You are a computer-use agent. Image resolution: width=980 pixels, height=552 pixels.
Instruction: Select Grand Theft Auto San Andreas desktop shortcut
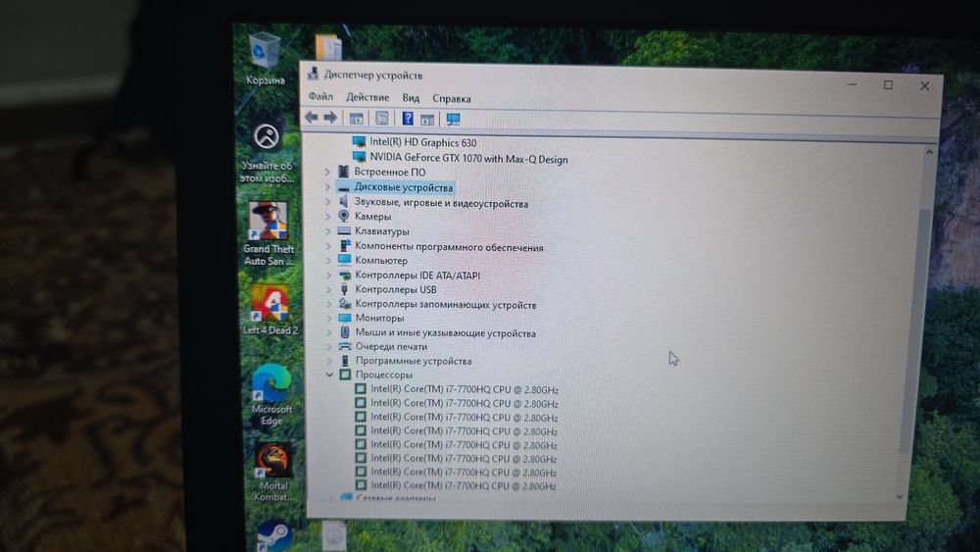coord(269,233)
